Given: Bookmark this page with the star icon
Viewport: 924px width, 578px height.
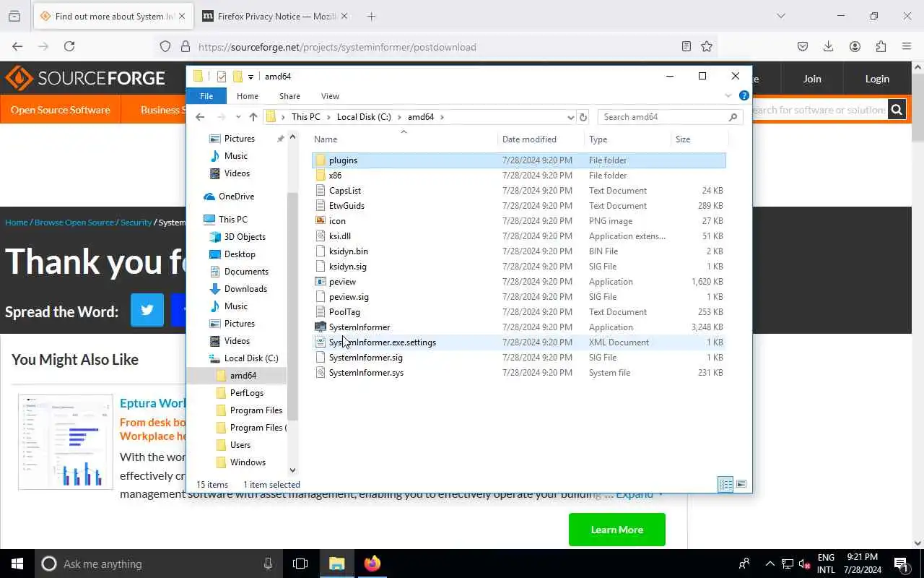Looking at the screenshot, I should coord(707,47).
